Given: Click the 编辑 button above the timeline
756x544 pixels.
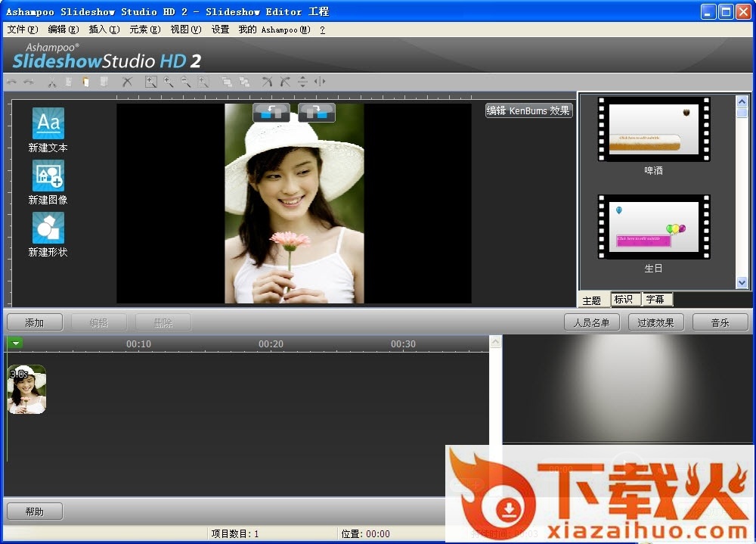Looking at the screenshot, I should (99, 322).
